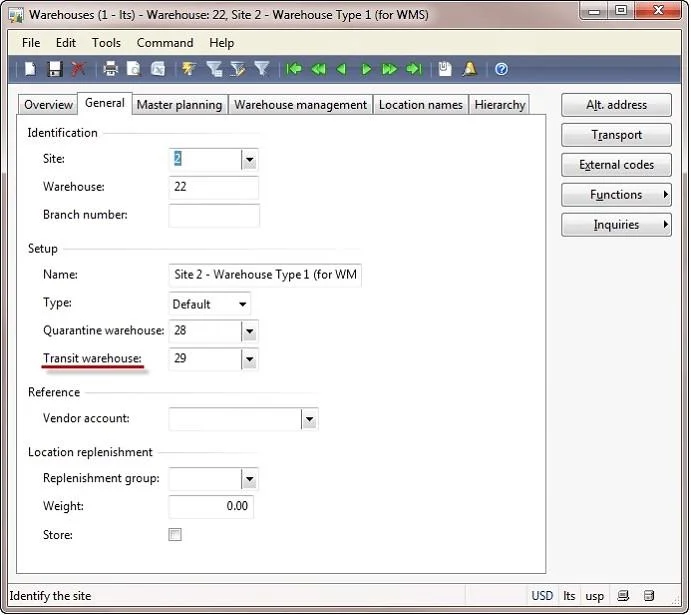Click the Alt. address button
This screenshot has height=615, width=691.
(x=616, y=105)
